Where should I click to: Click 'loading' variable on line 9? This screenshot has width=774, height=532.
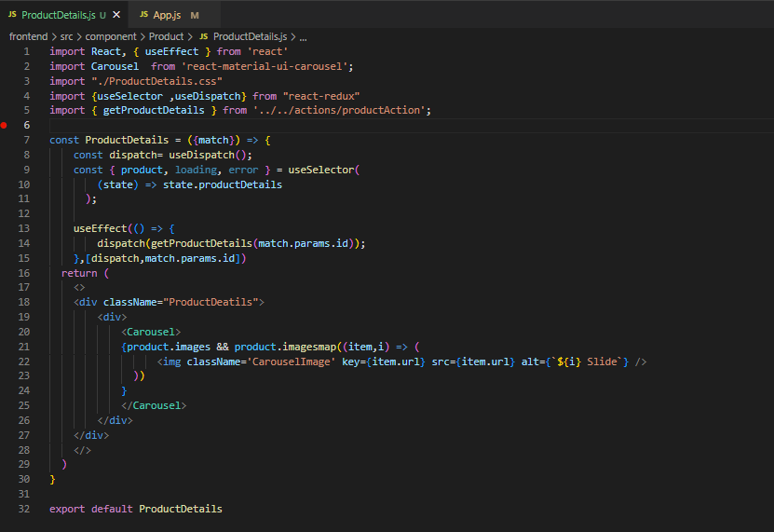pos(196,170)
